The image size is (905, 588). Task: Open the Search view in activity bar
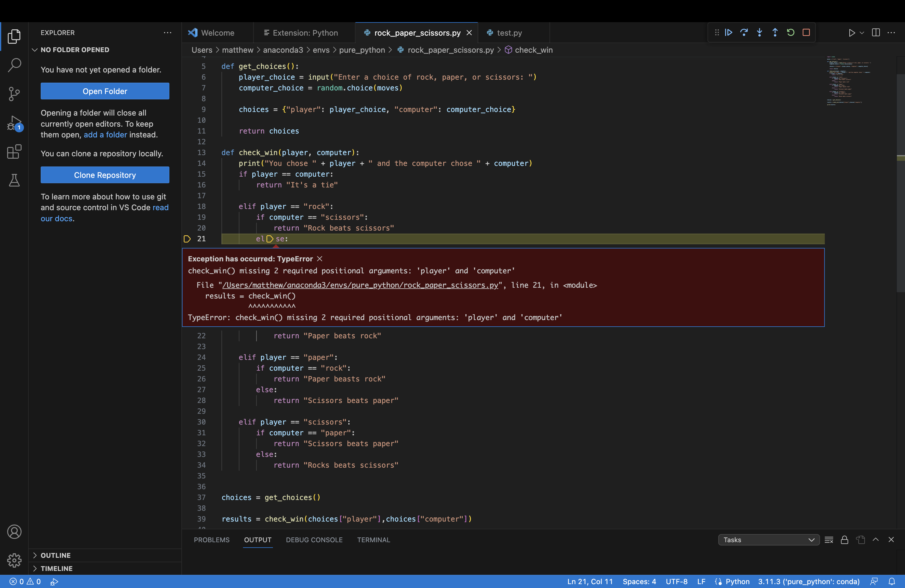point(14,65)
